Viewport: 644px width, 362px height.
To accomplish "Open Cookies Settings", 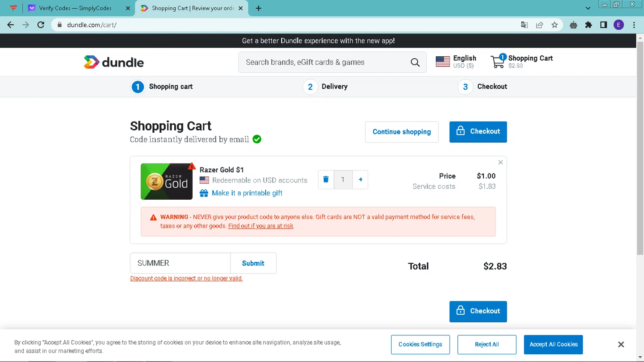I will coord(420,344).
